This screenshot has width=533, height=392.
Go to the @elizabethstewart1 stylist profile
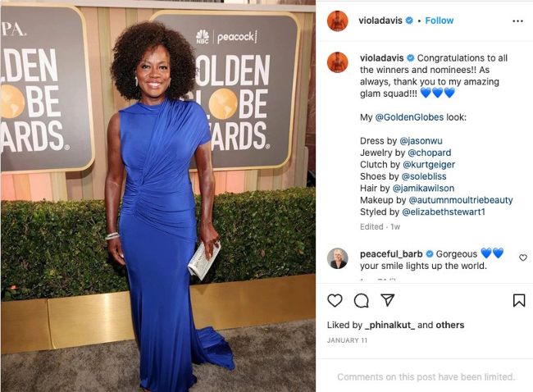444,212
